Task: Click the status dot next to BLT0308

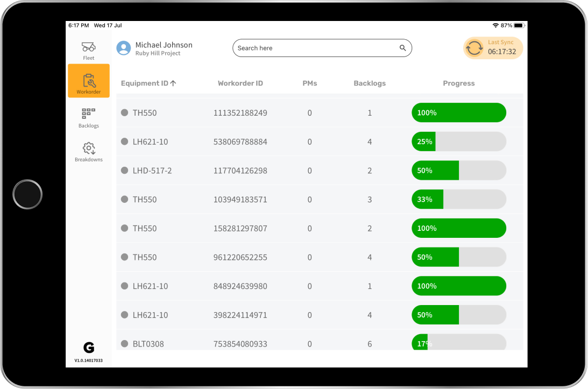Action: tap(124, 344)
